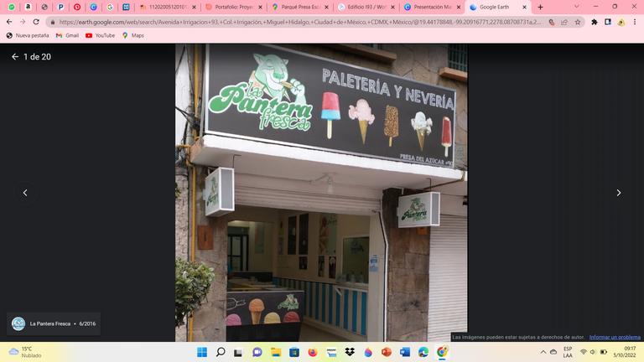Image resolution: width=644 pixels, height=362 pixels.
Task: Launch Microsoft Edge from the taskbar
Action: point(423,352)
